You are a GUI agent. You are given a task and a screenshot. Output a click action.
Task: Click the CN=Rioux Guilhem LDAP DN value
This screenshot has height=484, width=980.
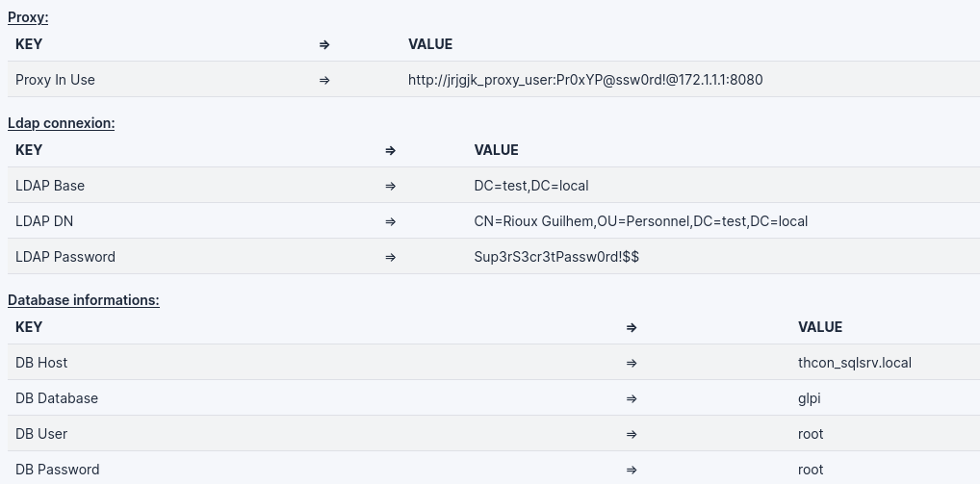pyautogui.click(x=640, y=221)
